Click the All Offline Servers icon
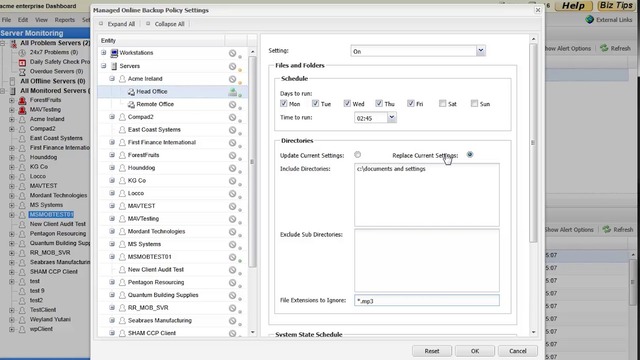Image resolution: width=640 pixels, height=360 pixels. coord(13,81)
